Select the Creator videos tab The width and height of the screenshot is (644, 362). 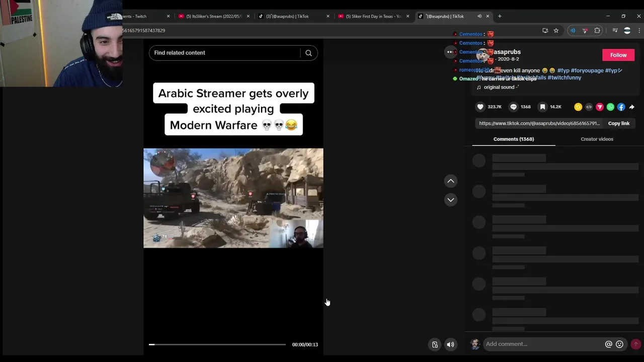[597, 139]
